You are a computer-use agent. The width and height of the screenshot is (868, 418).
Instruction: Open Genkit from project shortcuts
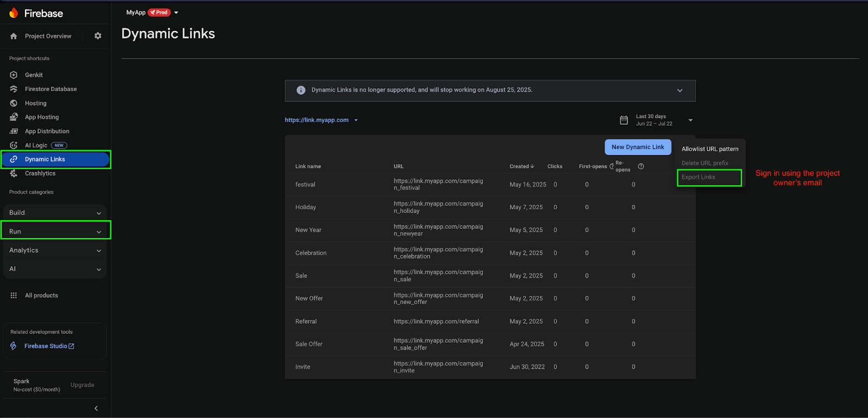(34, 75)
